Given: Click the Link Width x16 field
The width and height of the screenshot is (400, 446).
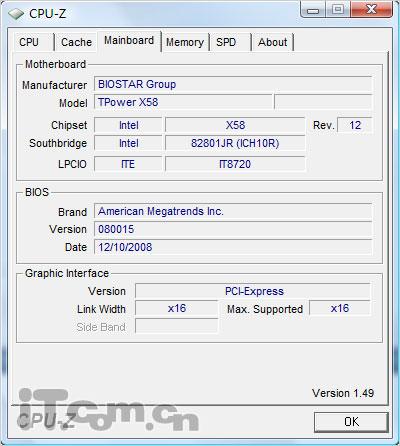Looking at the screenshot, I should coord(177,309).
